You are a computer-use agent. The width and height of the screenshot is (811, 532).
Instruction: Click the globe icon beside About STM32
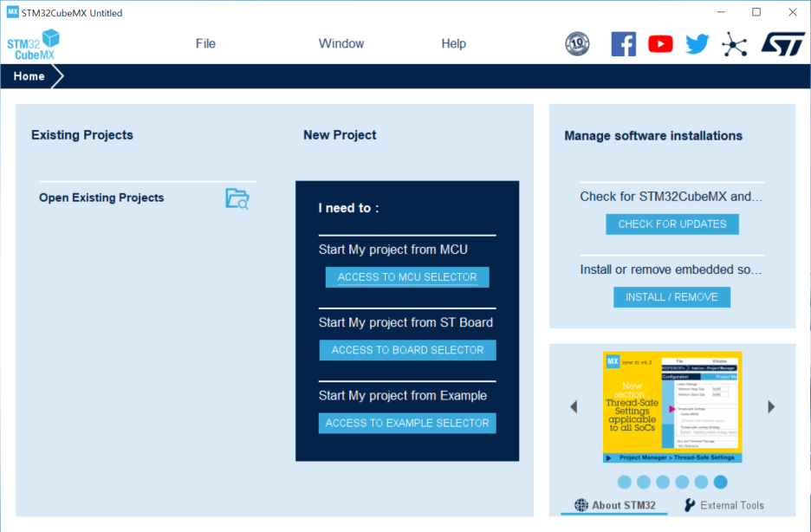coord(581,505)
